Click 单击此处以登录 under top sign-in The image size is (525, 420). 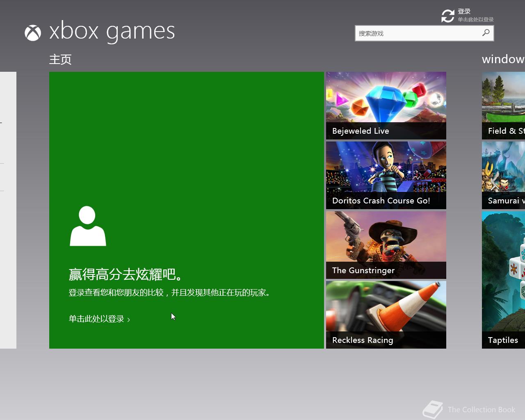click(x=476, y=20)
